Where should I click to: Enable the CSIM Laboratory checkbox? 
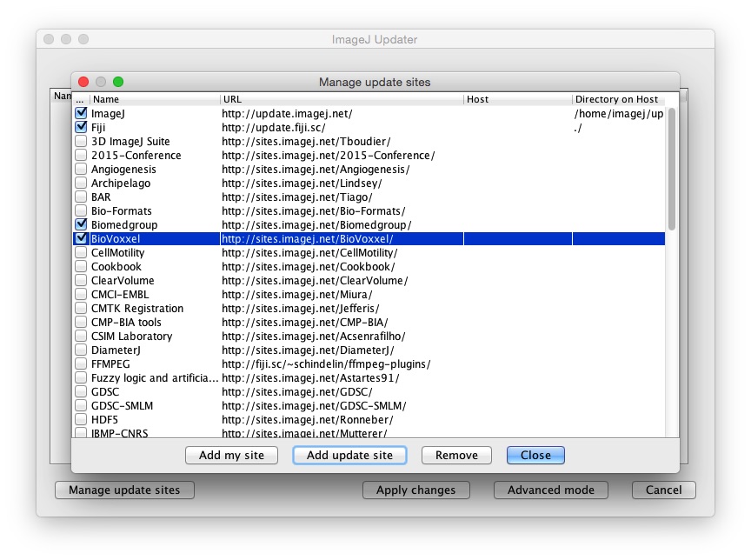tap(81, 336)
